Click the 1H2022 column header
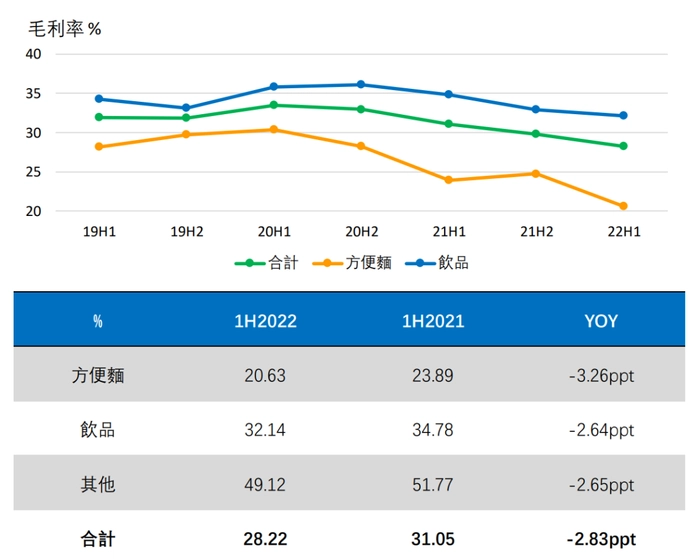Viewport: 700px width, 559px height. tap(265, 321)
